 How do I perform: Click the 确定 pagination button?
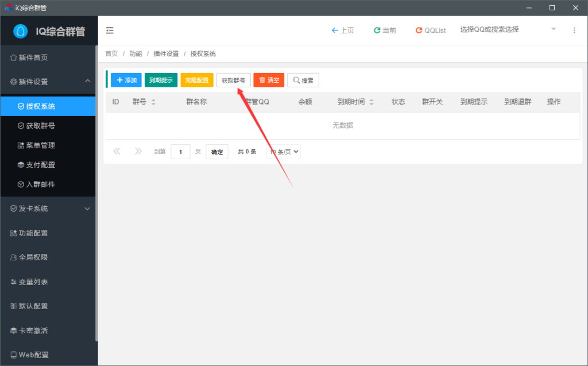(x=216, y=152)
